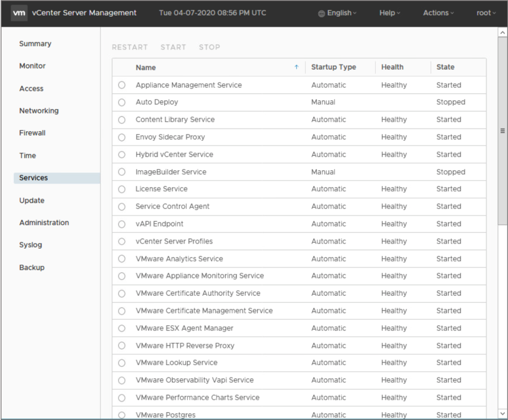Click the vCenter Server Management title

point(84,13)
